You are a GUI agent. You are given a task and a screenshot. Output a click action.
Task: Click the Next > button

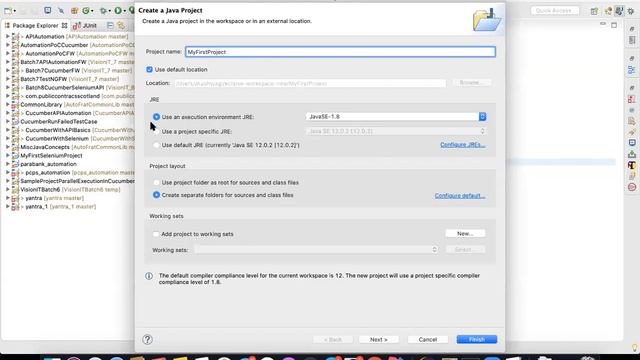point(378,340)
